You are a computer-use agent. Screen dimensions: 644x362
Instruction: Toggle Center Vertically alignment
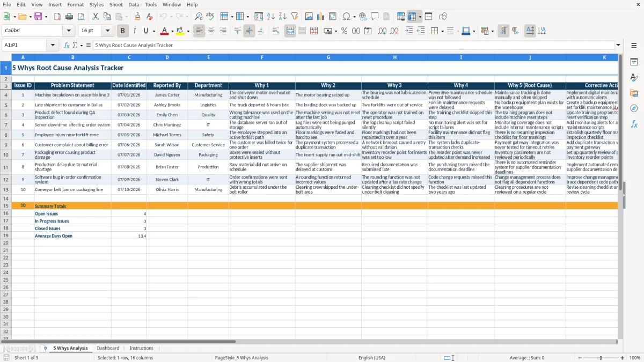click(249, 31)
